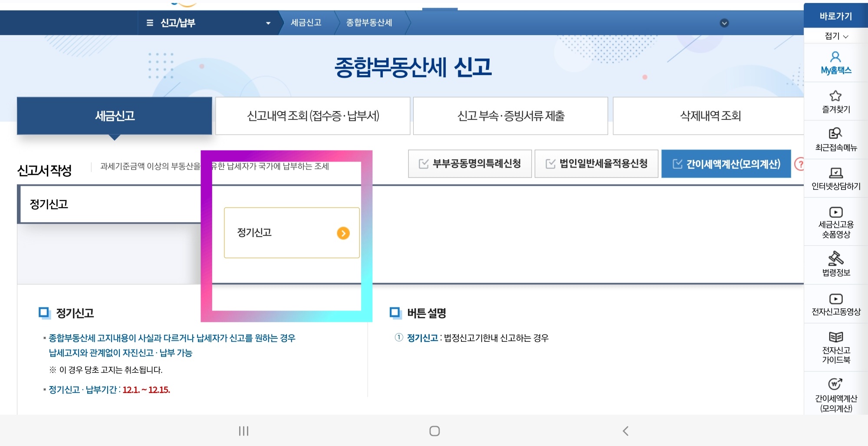
Task: Click the 세금신고 breadcrumb item
Action: coord(306,23)
